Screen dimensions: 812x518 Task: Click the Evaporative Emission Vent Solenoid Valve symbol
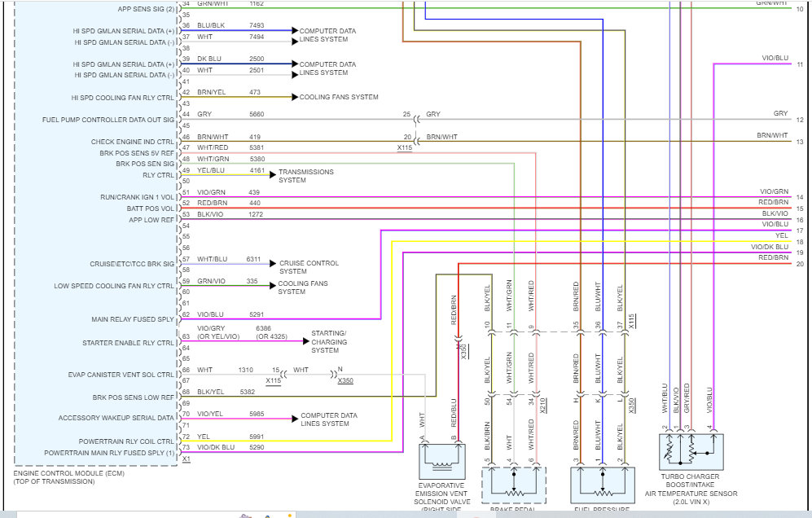(441, 461)
